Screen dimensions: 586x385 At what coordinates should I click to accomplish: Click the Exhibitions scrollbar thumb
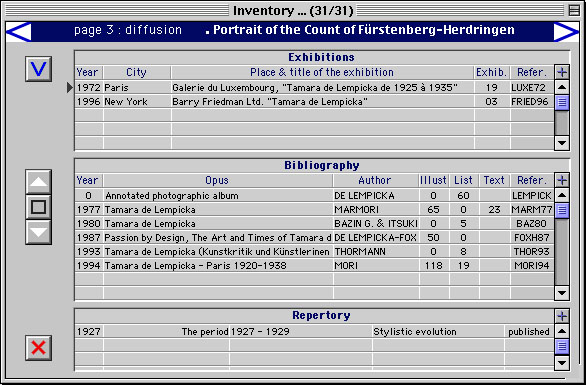[562, 102]
